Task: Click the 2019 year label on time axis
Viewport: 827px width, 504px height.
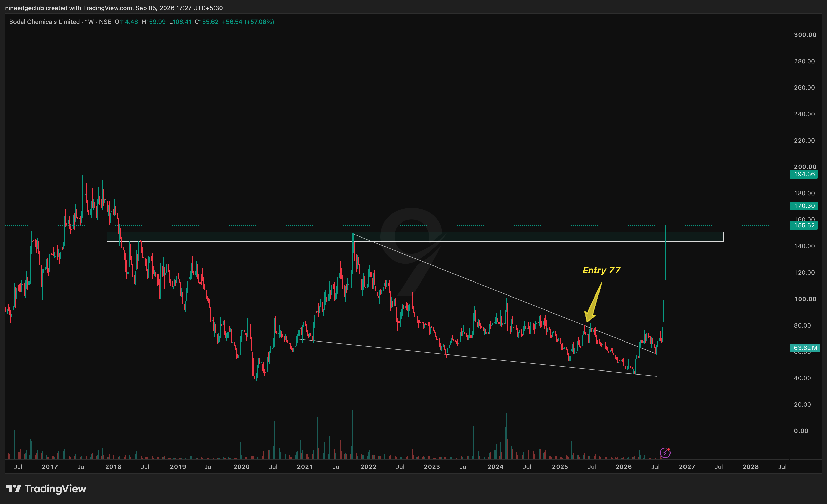Action: [178, 467]
